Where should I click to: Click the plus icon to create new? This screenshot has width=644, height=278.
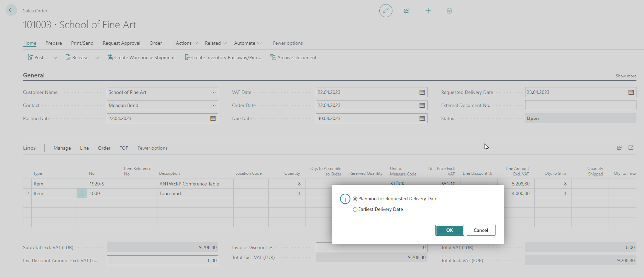[x=428, y=11]
